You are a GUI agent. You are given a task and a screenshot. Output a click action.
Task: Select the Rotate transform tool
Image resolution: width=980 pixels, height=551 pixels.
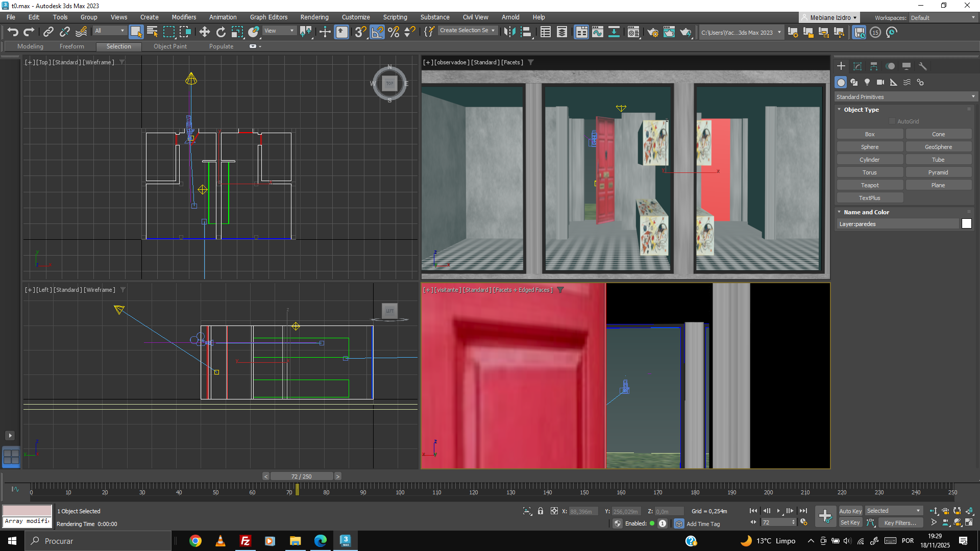220,32
